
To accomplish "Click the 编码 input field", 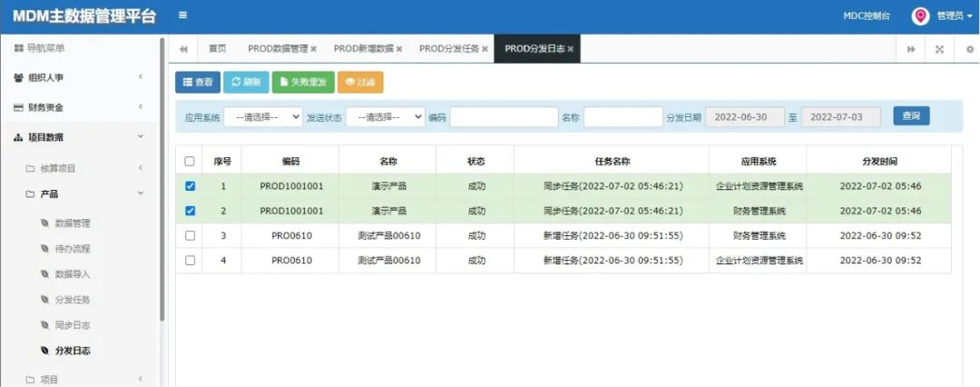I will (504, 117).
